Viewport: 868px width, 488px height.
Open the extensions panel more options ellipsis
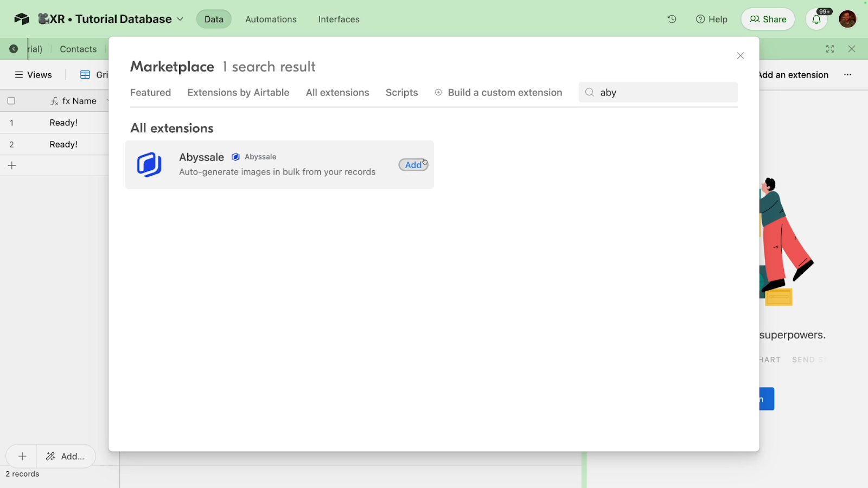[x=847, y=75]
